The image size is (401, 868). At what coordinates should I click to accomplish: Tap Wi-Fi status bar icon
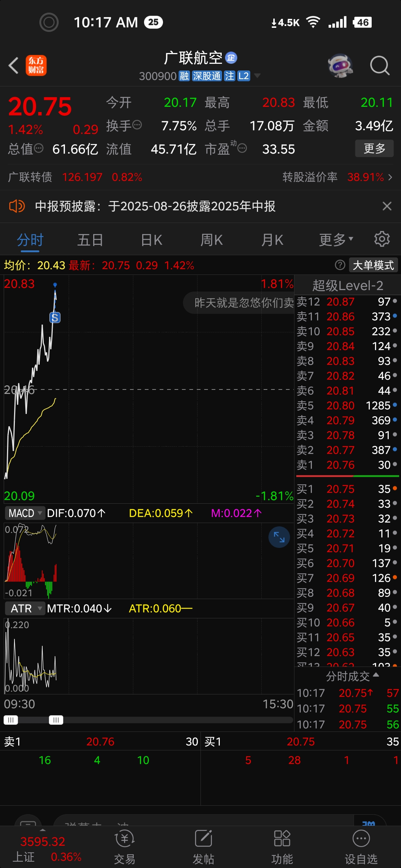(x=313, y=22)
